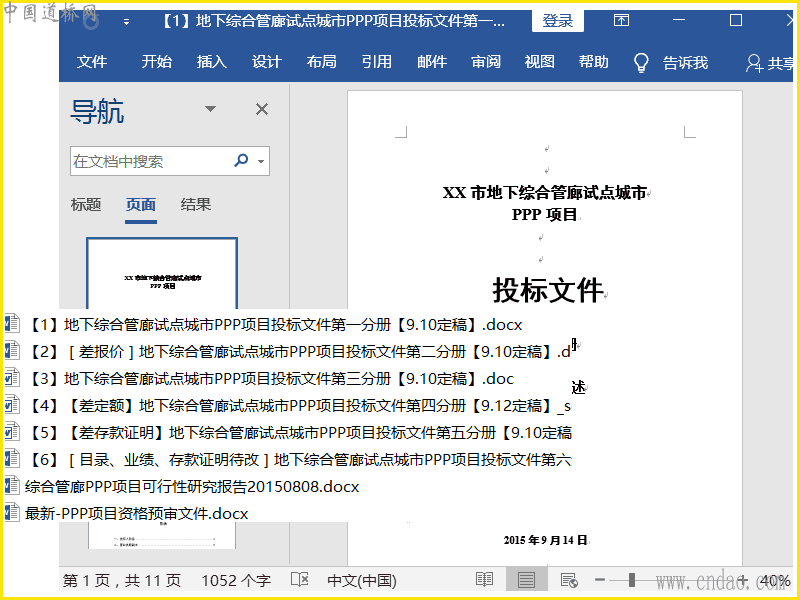Click language indicator 中文(中国)
The height and width of the screenshot is (600, 800).
[362, 581]
